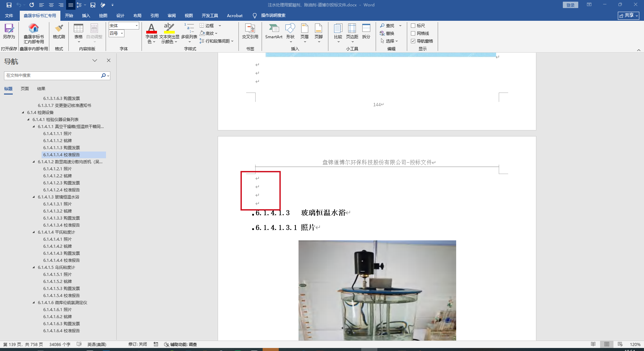Save document with the quick access Save icon
644x351 pixels.
point(9,5)
